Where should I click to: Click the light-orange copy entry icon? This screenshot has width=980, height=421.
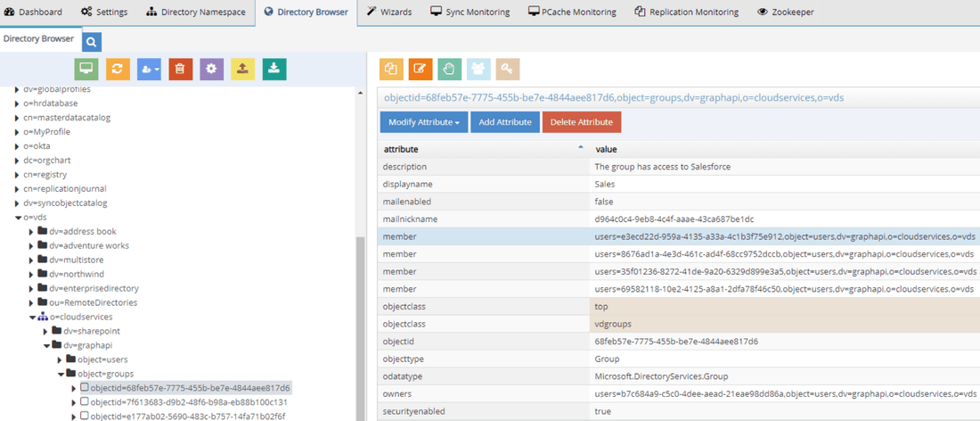[391, 69]
